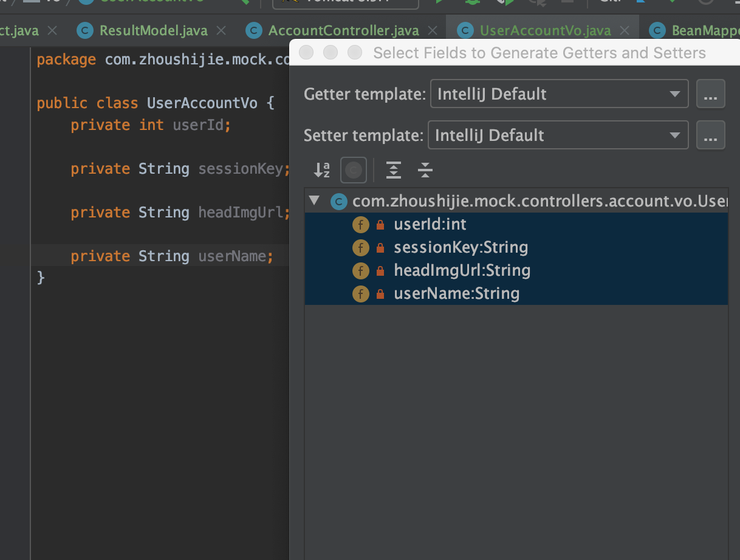Image resolution: width=740 pixels, height=560 pixels.
Task: Click the closing brace of the class in the editor
Action: point(41,278)
